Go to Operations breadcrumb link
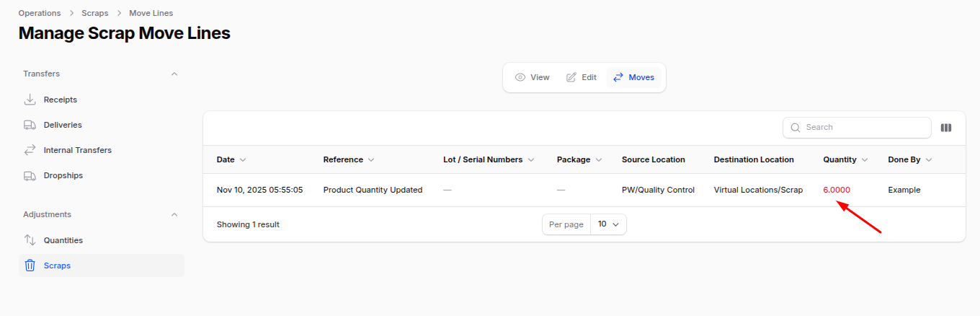Viewport: 980px width, 316px height. tap(39, 13)
